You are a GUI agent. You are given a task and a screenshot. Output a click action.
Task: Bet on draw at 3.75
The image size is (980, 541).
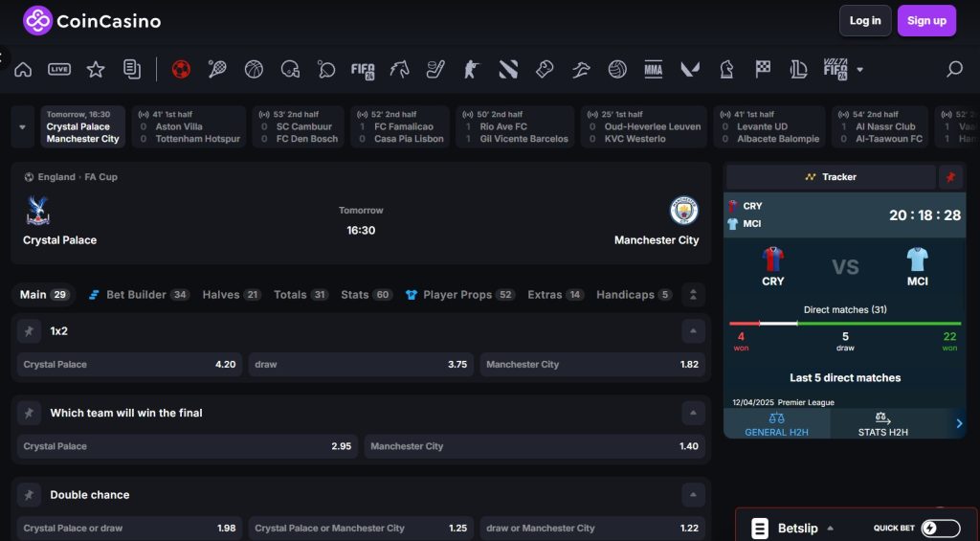pyautogui.click(x=361, y=365)
